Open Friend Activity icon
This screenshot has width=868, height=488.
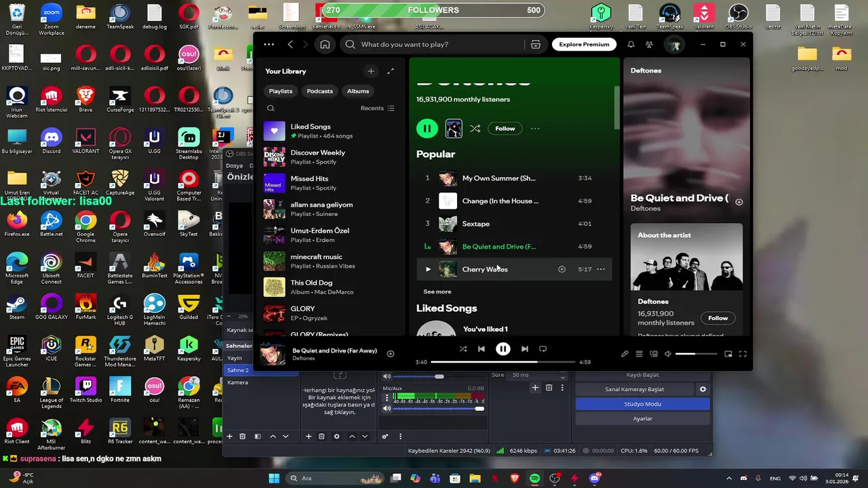click(650, 44)
